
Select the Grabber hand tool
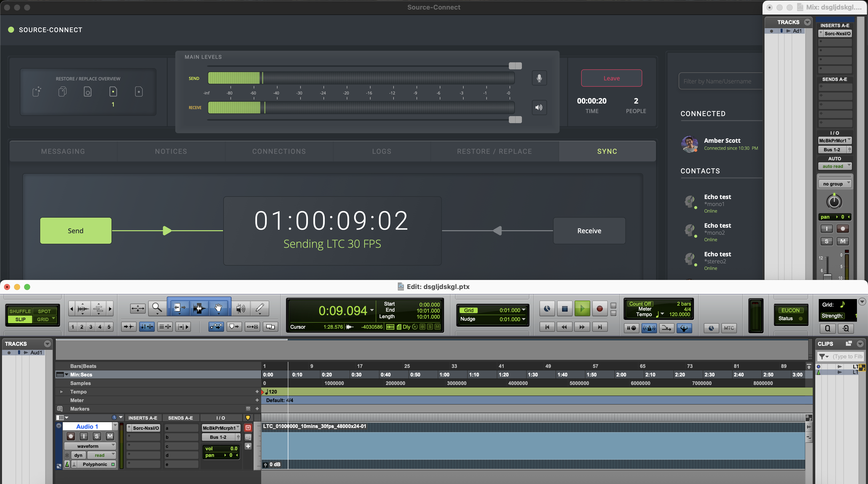tap(218, 308)
